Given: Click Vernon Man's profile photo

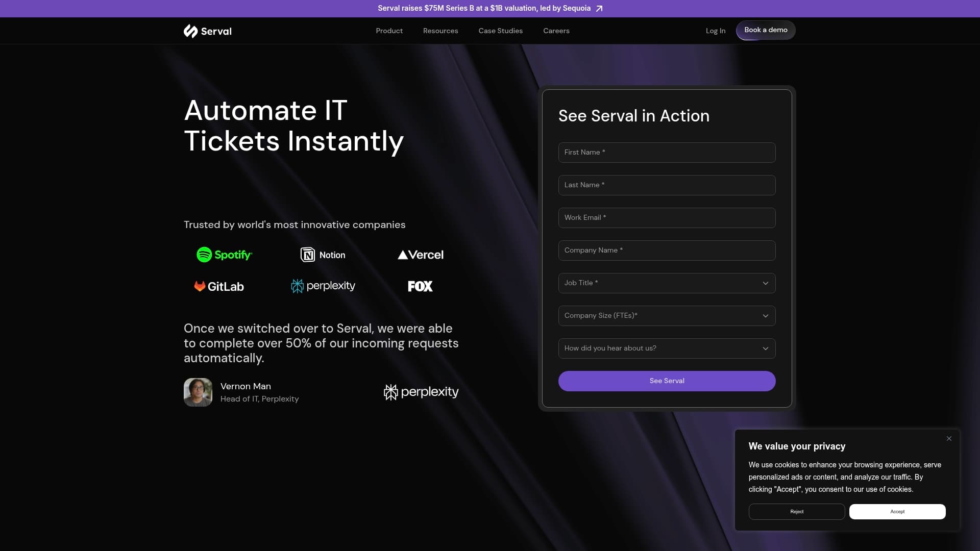Looking at the screenshot, I should [198, 392].
